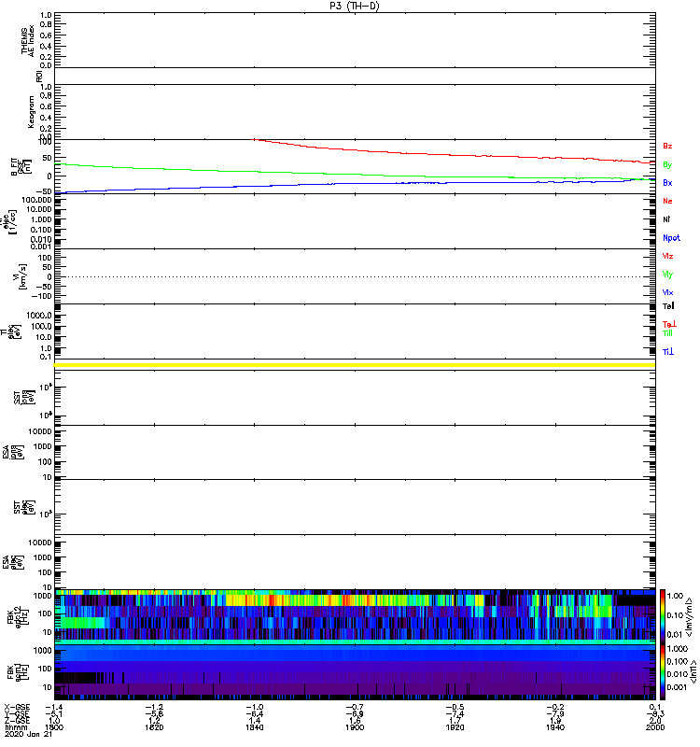Click the red 'Viz' legend label
Screen dimensions: 700x747
(667, 256)
